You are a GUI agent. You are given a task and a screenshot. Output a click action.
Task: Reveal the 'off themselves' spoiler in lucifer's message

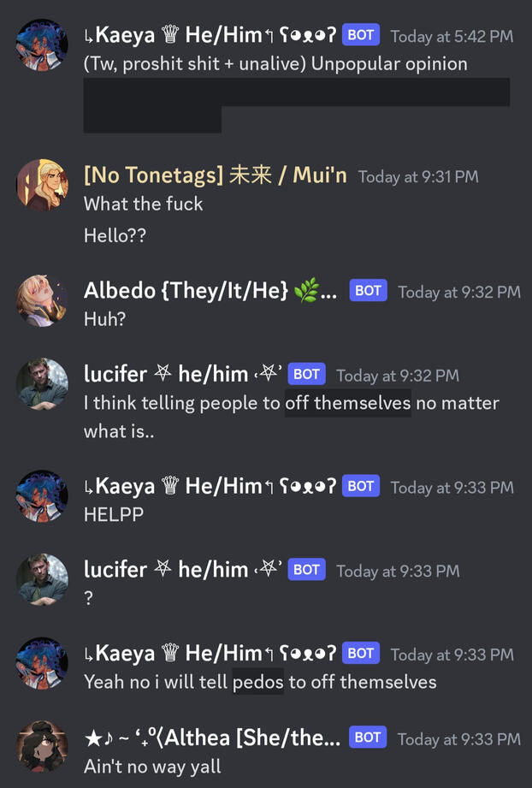(x=348, y=403)
